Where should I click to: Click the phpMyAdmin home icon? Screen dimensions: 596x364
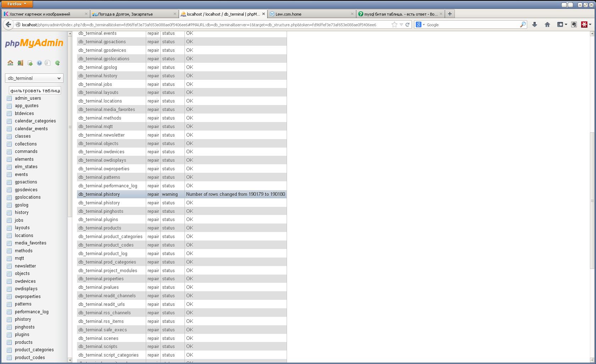pyautogui.click(x=10, y=63)
